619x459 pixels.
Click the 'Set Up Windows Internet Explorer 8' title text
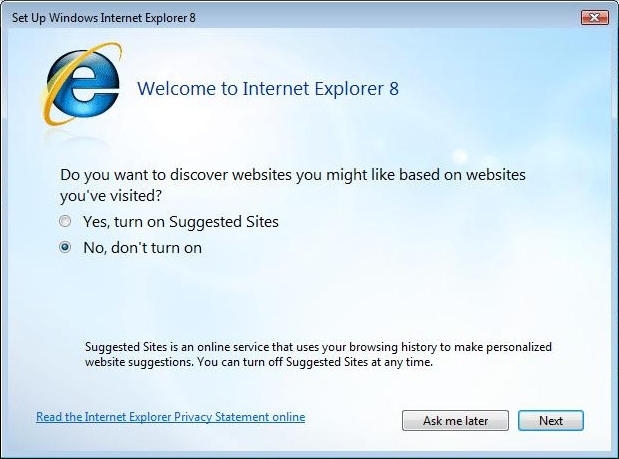coord(104,18)
